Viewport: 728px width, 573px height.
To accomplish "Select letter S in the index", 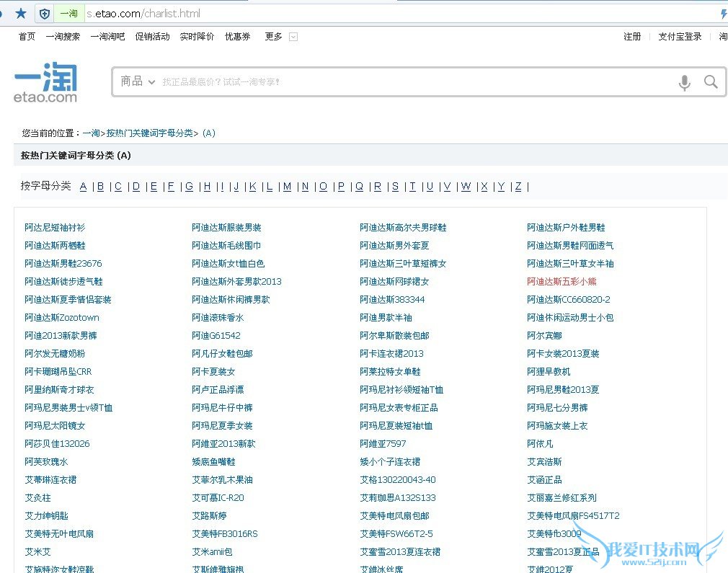I will 395,186.
